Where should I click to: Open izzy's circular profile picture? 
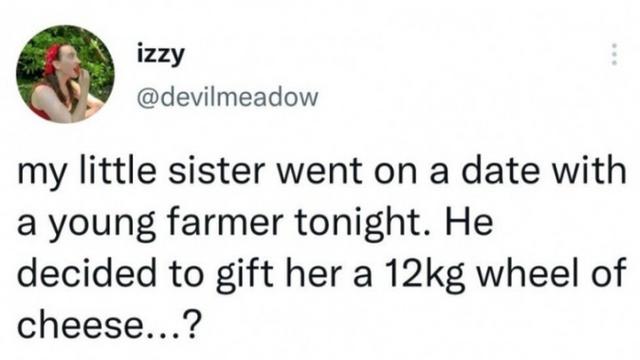point(65,74)
